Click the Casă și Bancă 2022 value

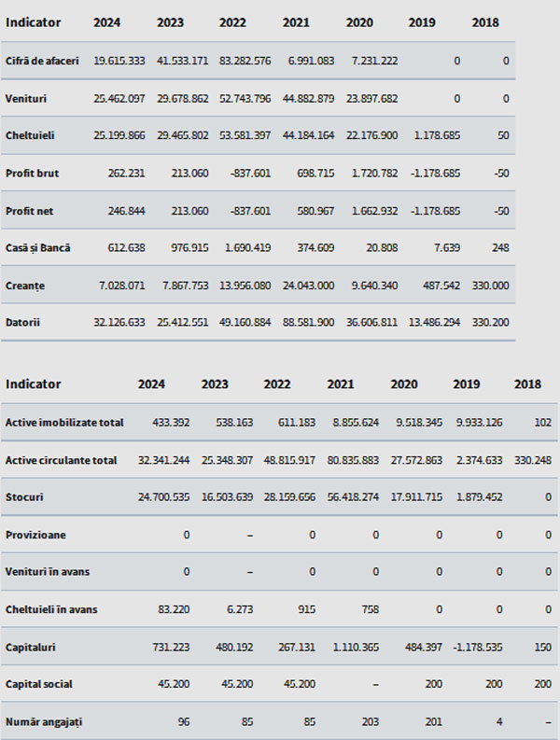[247, 248]
